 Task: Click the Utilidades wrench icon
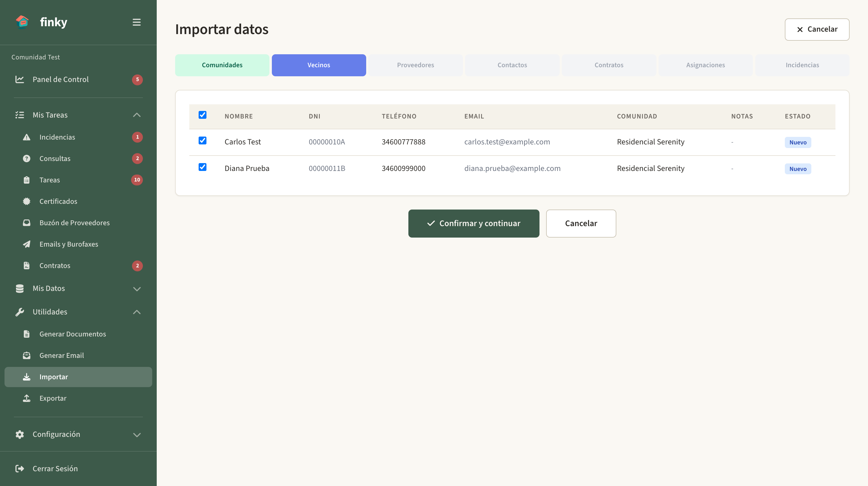coord(20,312)
